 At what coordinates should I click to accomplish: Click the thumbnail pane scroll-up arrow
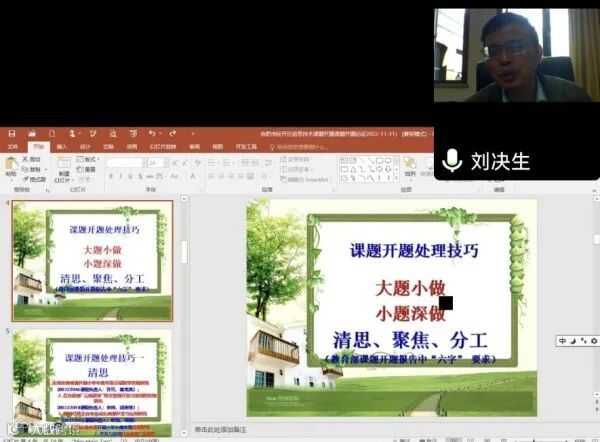click(x=184, y=199)
